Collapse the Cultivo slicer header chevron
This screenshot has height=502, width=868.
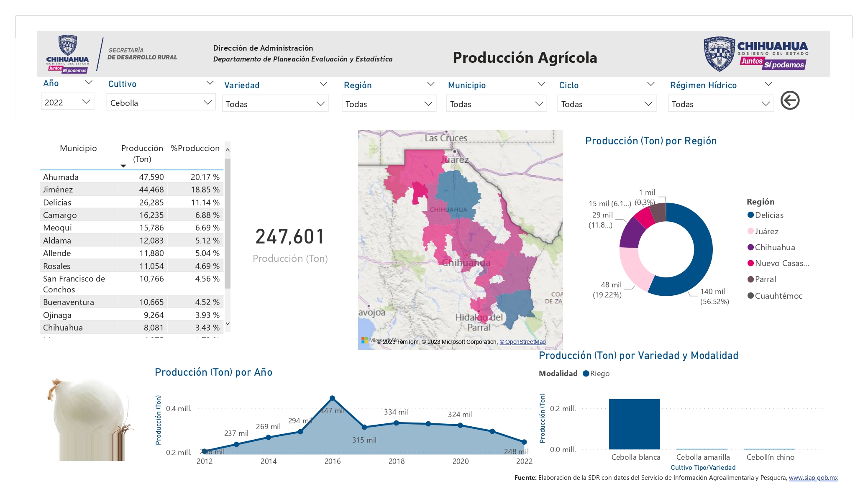pos(210,83)
